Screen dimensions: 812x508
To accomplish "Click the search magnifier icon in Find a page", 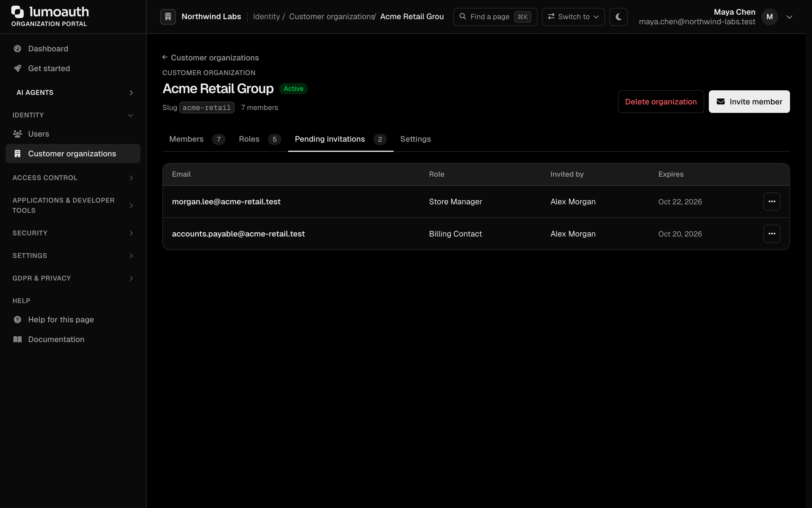I will (463, 16).
